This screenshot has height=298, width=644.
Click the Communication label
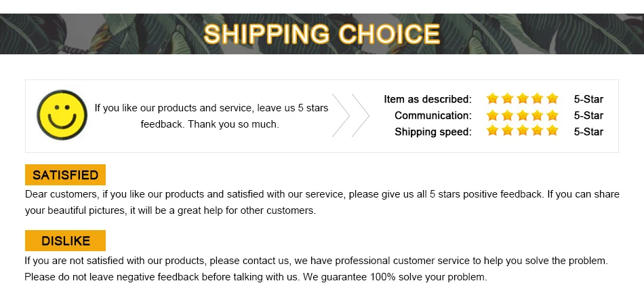(x=433, y=115)
